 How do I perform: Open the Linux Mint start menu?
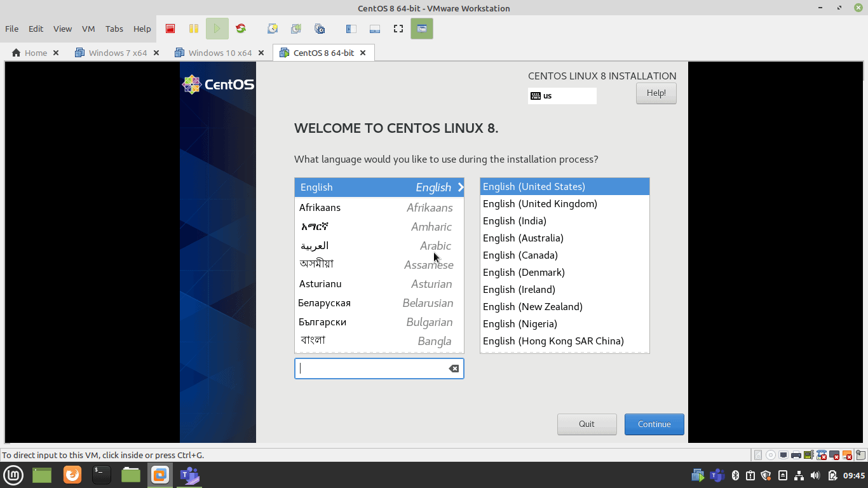(x=13, y=475)
